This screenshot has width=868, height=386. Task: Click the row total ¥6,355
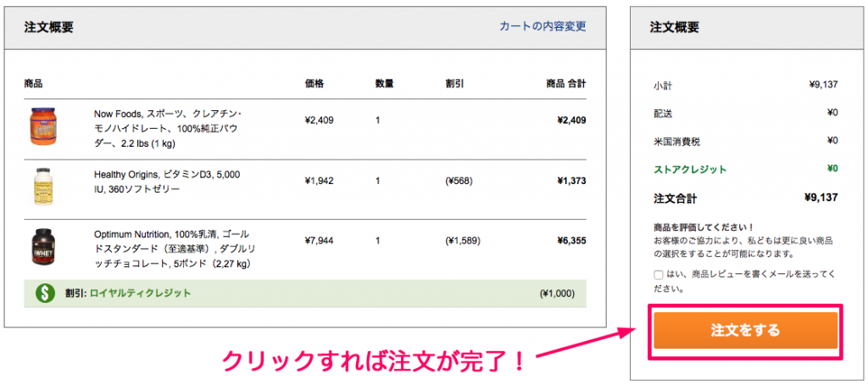pyautogui.click(x=572, y=241)
